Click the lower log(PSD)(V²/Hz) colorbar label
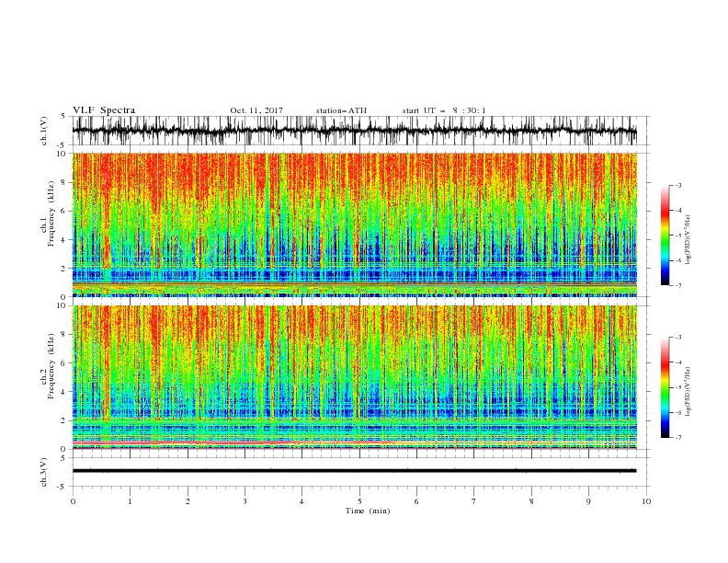 (688, 392)
